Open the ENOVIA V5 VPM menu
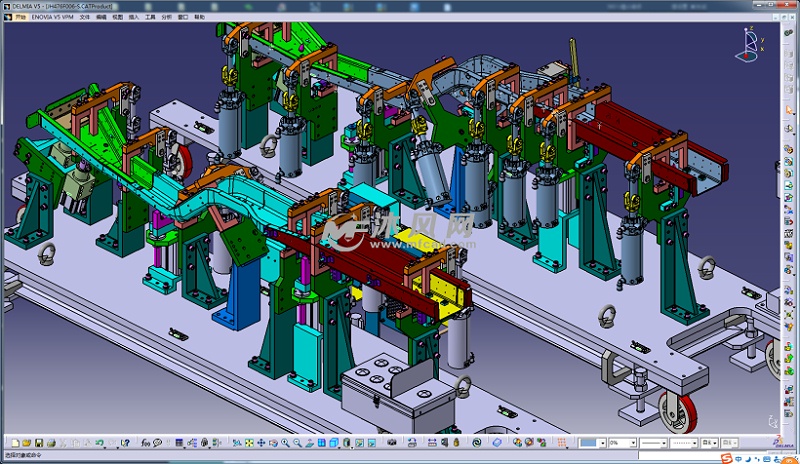The width and height of the screenshot is (800, 464). [x=52, y=18]
